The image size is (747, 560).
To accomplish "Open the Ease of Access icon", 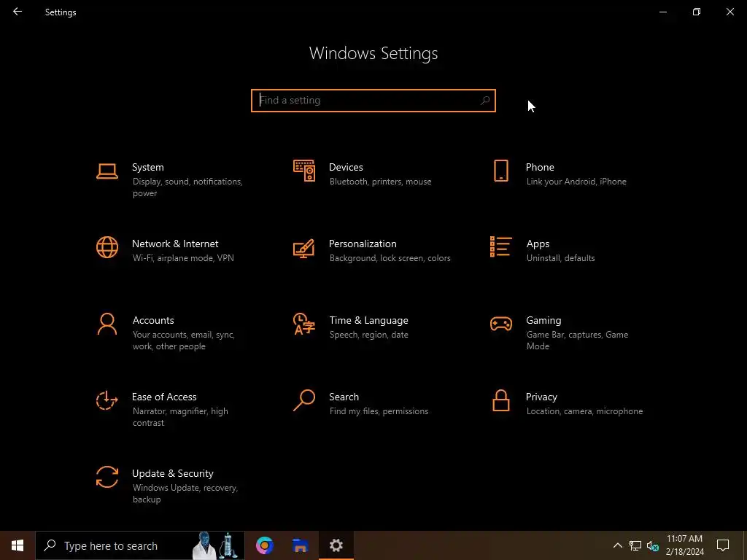I will coord(107,400).
